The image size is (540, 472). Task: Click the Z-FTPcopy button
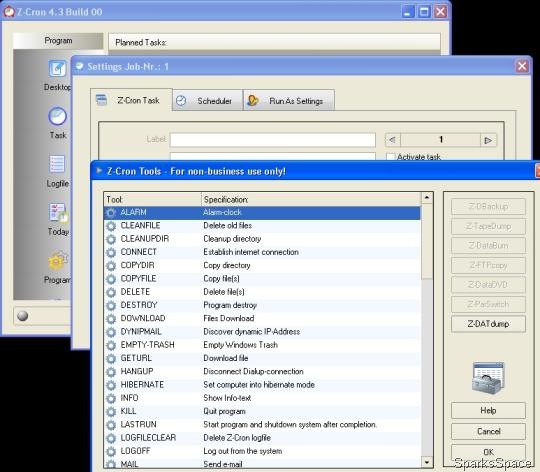[488, 265]
